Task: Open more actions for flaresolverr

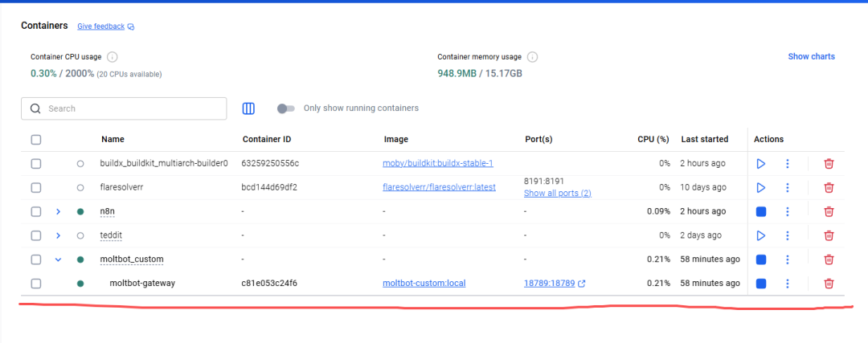Action: click(788, 188)
